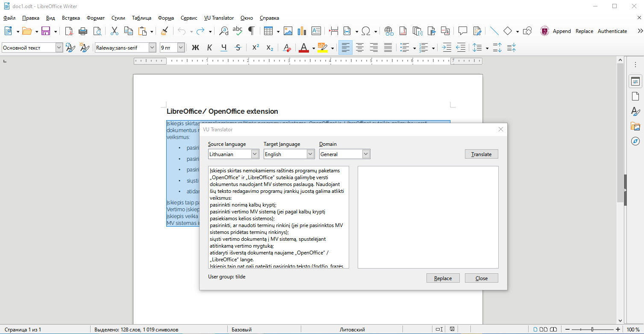Screen dimensions: 644x334
Task: Open the Sidebar Navigator compass icon
Action: click(635, 141)
